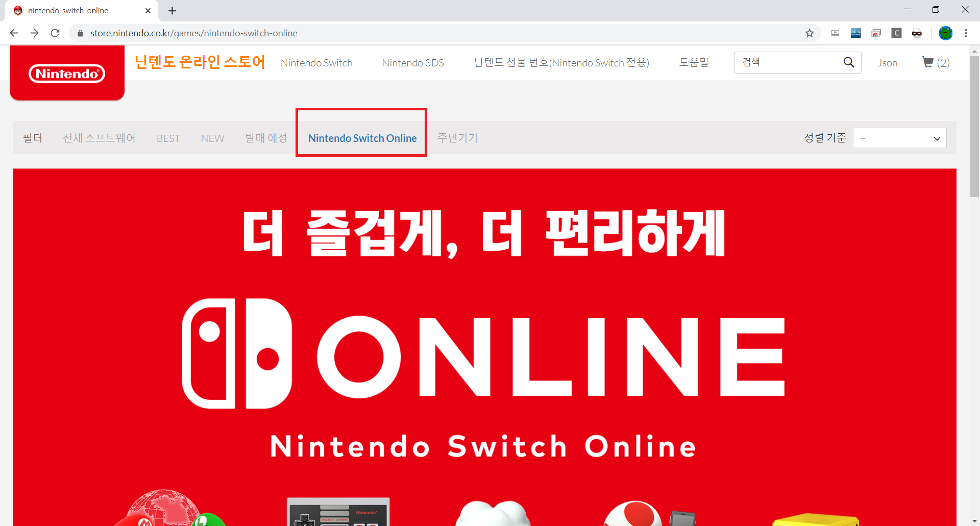Image resolution: width=980 pixels, height=526 pixels.
Task: Open the 주변기기 accessories tab
Action: point(457,138)
